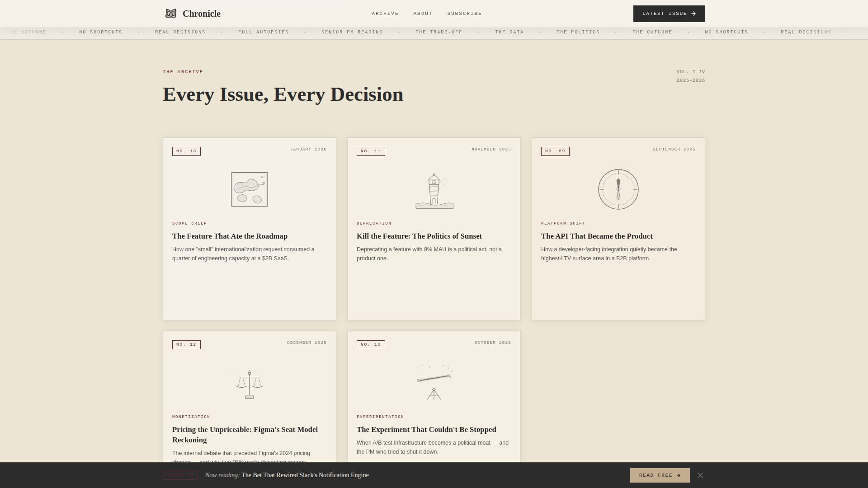Screen dimensions: 868x488
Task: Click the NO. 10 issue badge
Action: coord(371,345)
